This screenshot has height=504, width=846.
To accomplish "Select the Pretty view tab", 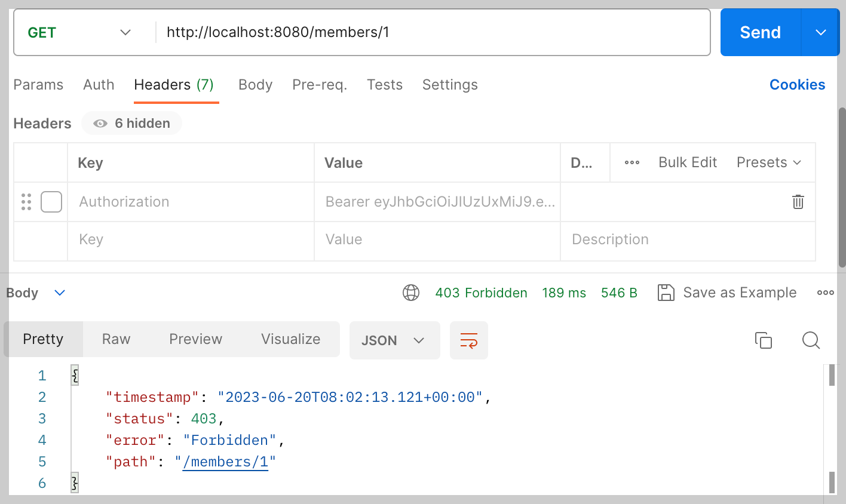I will 43,339.
